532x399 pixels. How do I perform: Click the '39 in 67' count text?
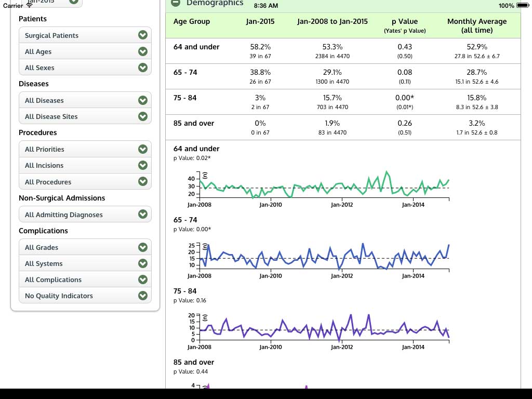click(260, 56)
